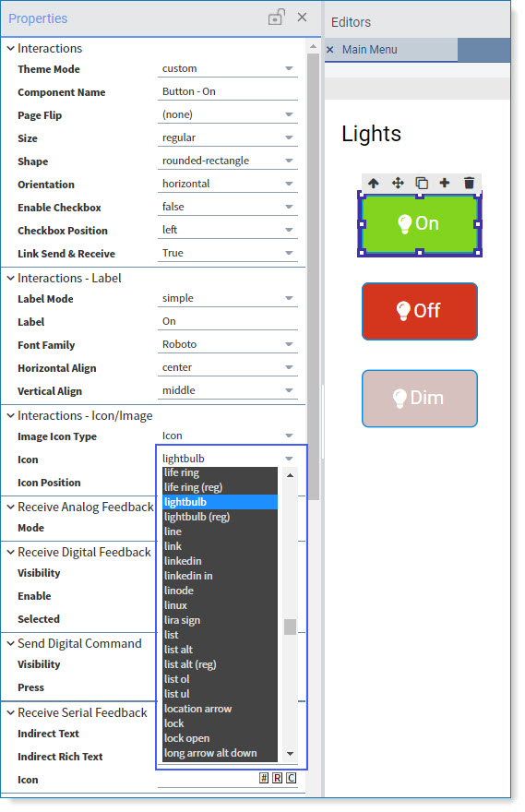Open the Font Family dropdown
The image size is (525, 812).
228,344
